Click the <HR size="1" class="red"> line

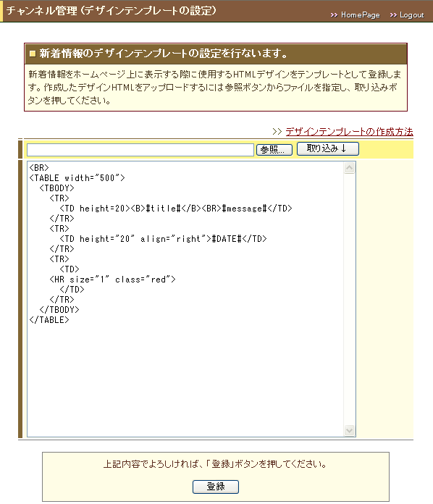coord(112,280)
